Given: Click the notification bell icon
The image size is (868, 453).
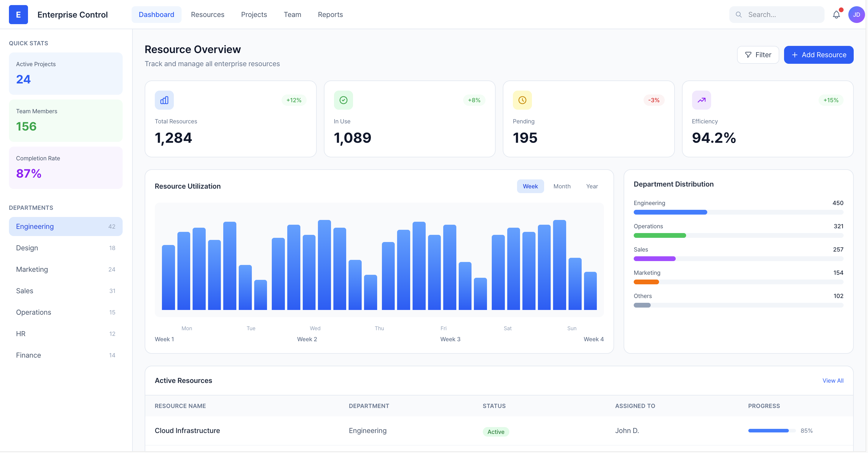Looking at the screenshot, I should [836, 15].
